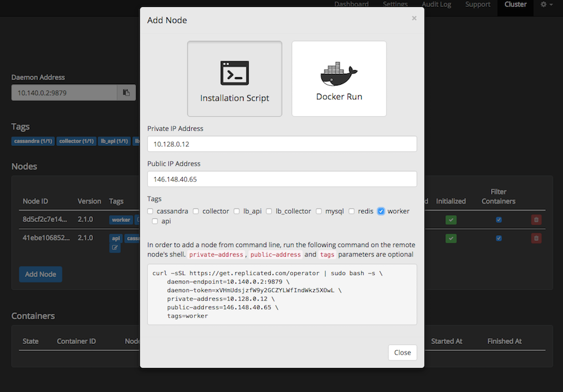Copy the Daemon Address to clipboard
The width and height of the screenshot is (563, 392).
pos(126,92)
